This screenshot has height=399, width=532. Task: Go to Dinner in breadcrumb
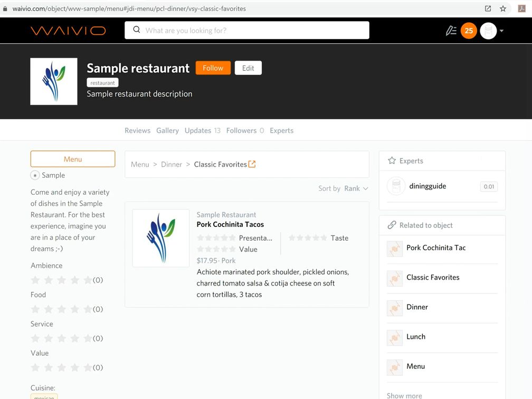(x=172, y=165)
